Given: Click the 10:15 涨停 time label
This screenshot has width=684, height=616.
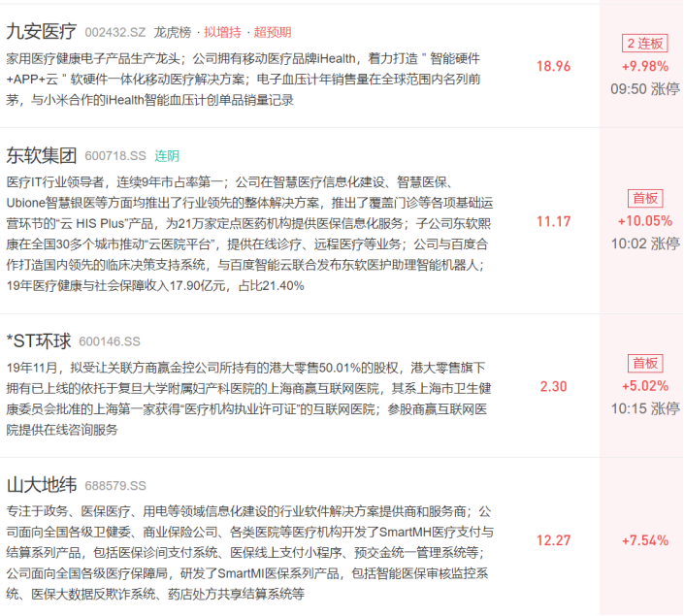Looking at the screenshot, I should coord(645,408).
